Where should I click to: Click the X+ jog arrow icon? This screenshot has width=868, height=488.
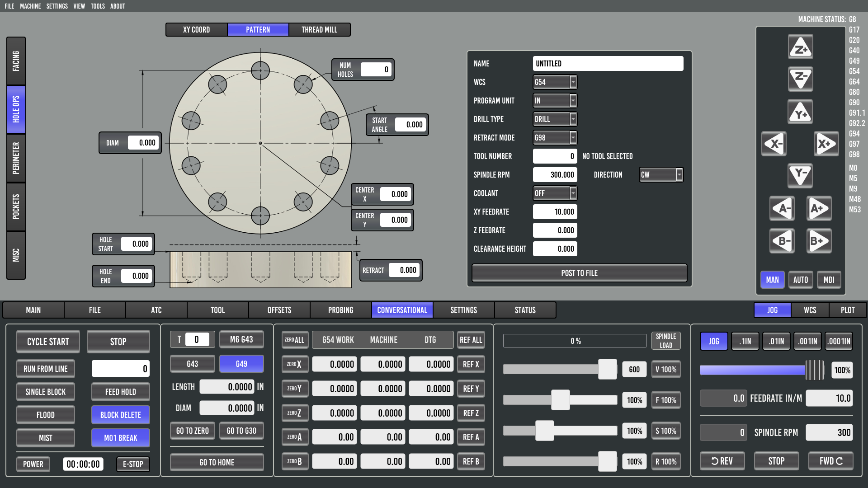pyautogui.click(x=826, y=144)
